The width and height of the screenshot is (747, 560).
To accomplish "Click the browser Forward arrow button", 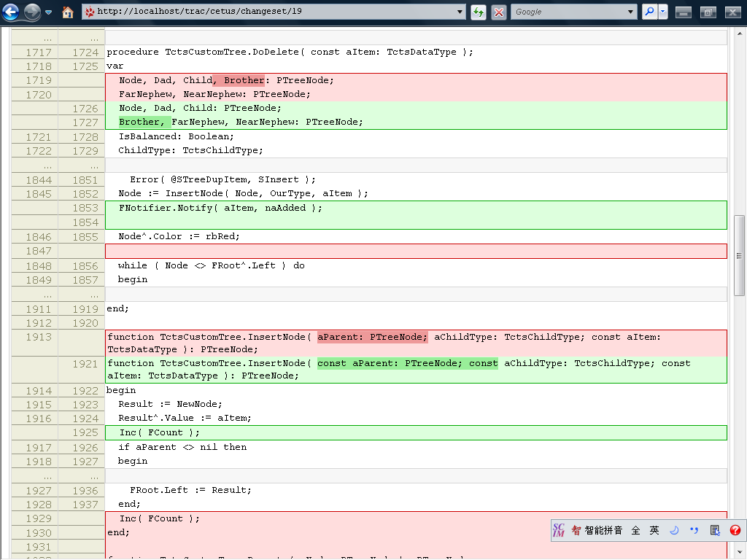I will [32, 12].
